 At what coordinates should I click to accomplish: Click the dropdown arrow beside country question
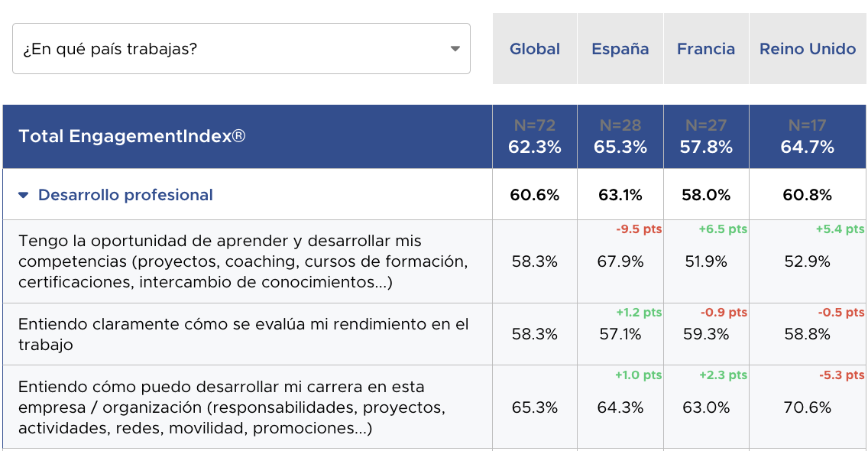(455, 49)
